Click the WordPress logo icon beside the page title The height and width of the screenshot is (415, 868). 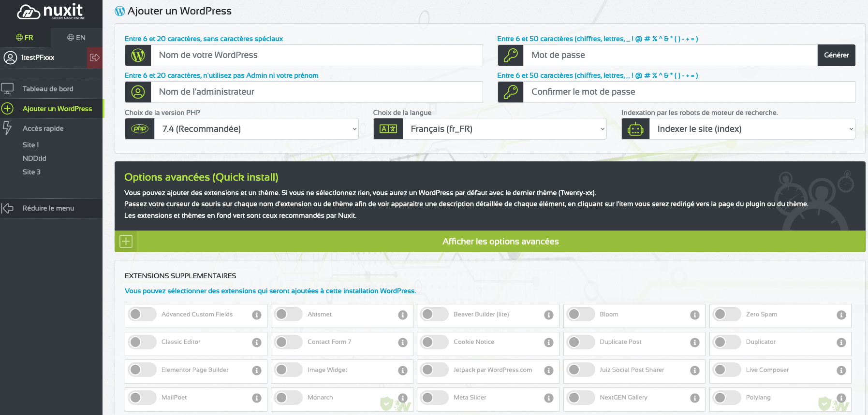120,11
